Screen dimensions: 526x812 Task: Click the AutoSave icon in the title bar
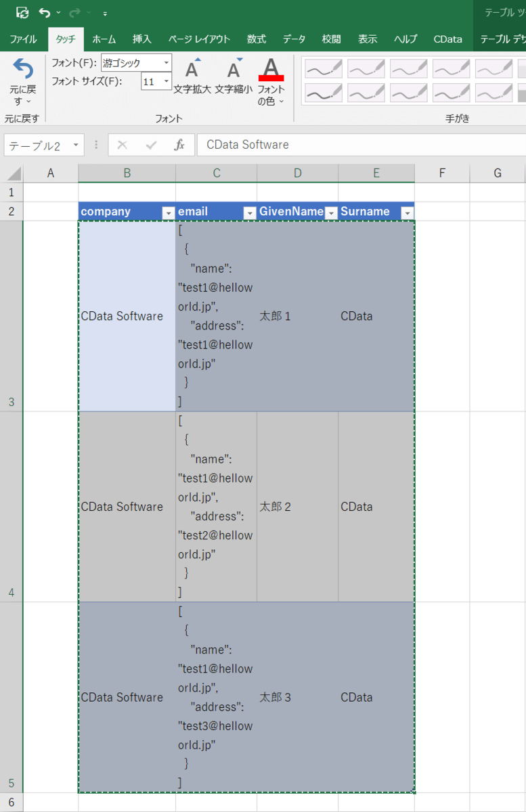point(22,12)
